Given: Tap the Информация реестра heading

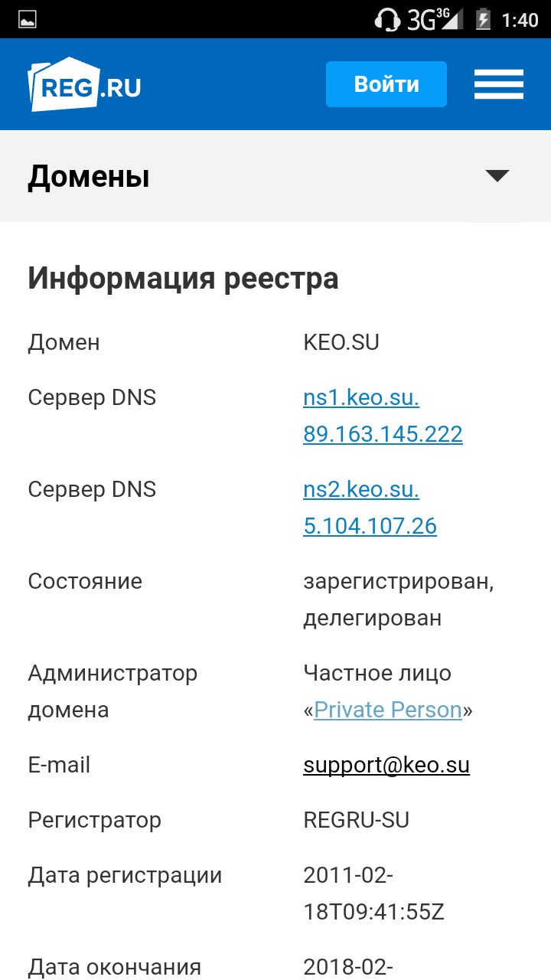Looking at the screenshot, I should coord(183,278).
